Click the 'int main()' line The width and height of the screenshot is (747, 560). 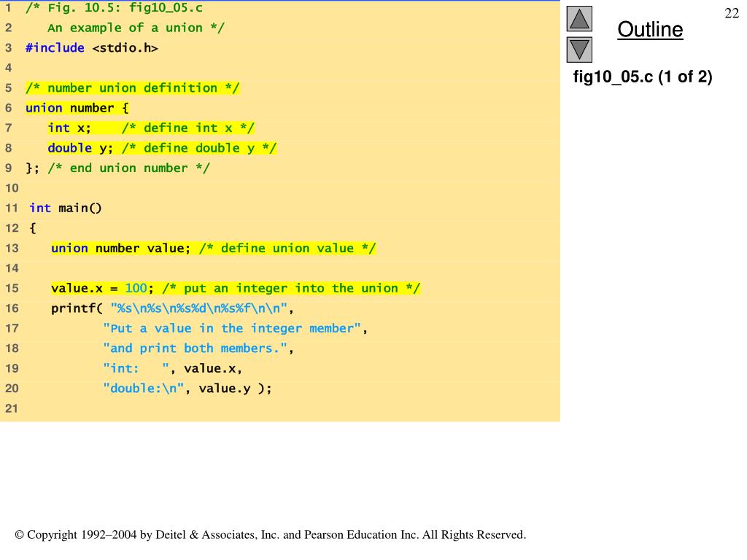coord(65,208)
